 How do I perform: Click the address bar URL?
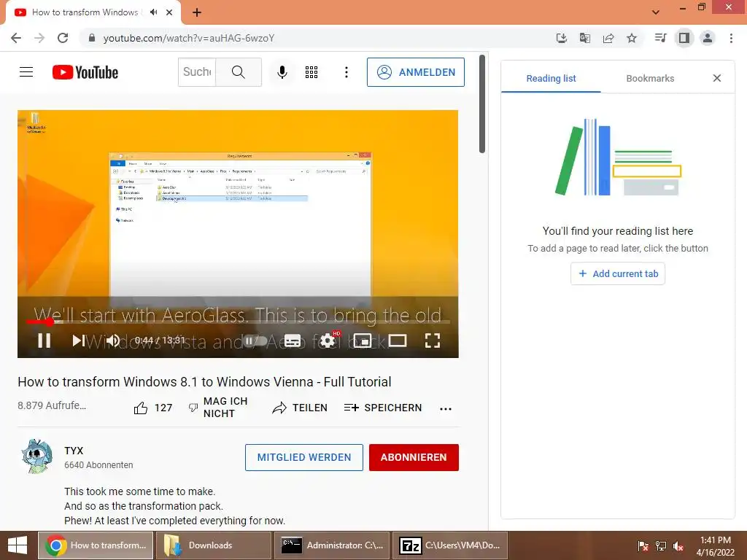point(189,38)
